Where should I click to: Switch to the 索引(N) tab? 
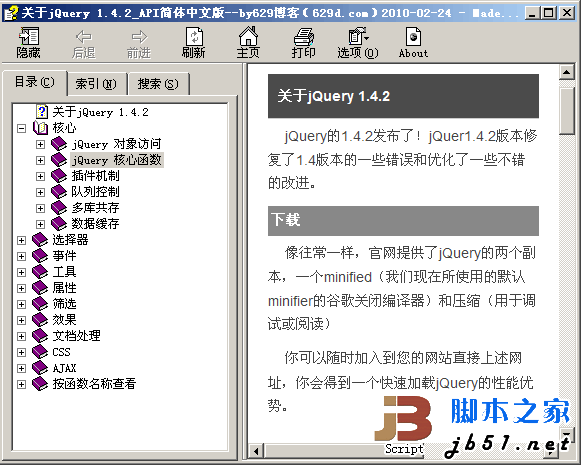click(96, 84)
